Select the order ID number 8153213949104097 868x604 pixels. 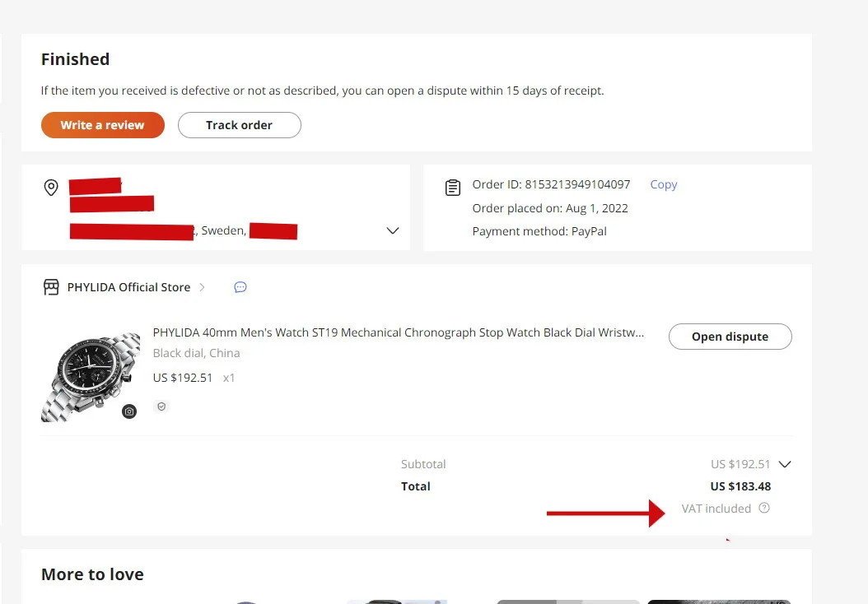coord(577,184)
